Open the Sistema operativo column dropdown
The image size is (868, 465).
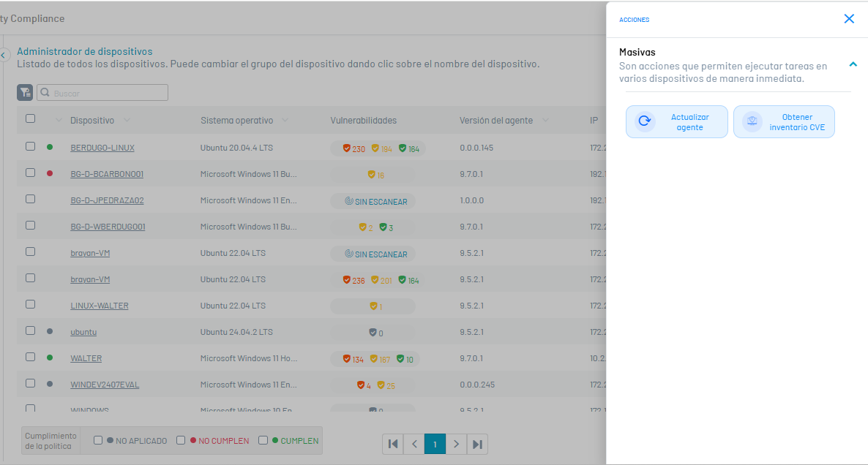pos(285,121)
